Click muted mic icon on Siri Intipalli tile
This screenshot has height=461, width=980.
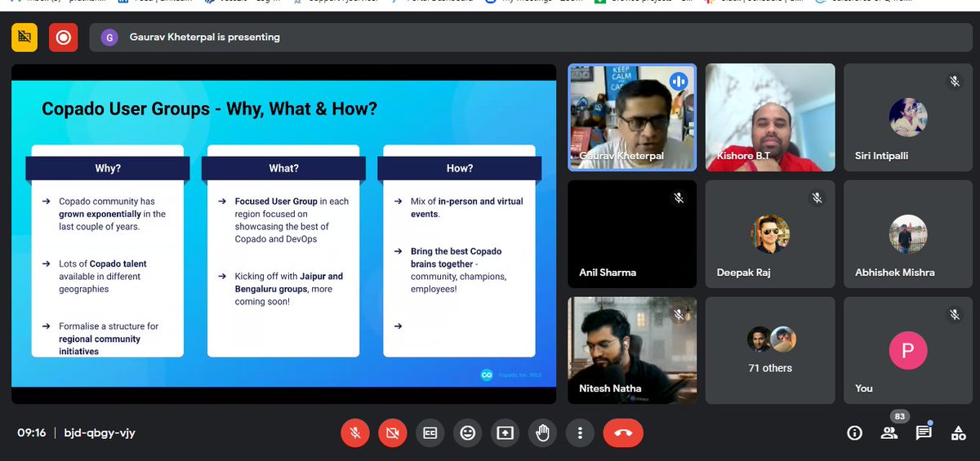(x=954, y=82)
